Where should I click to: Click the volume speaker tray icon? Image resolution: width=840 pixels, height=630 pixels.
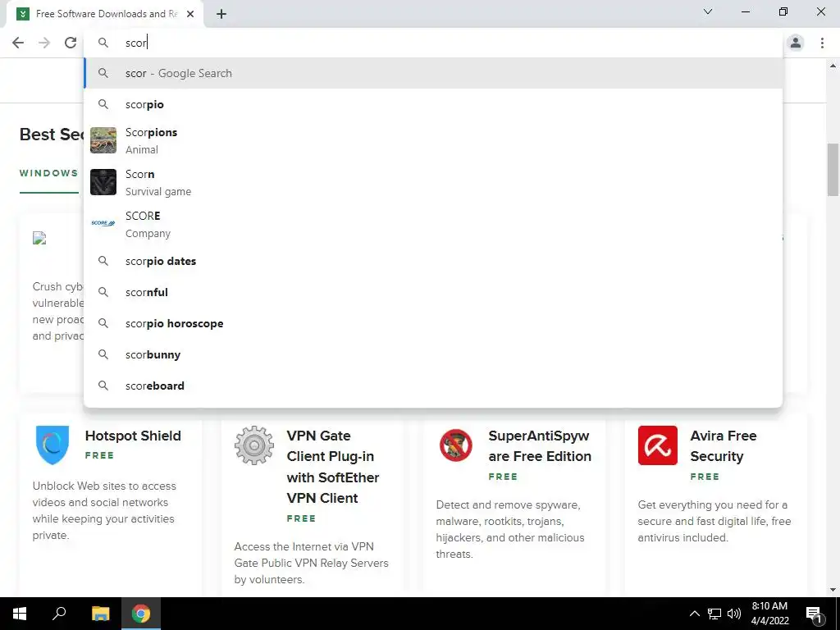(734, 614)
